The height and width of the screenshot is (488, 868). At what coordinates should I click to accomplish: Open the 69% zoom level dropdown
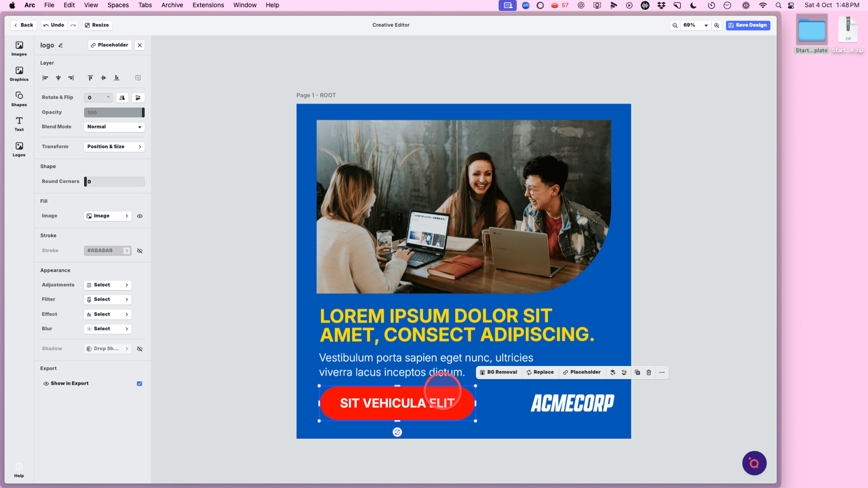[x=695, y=25]
